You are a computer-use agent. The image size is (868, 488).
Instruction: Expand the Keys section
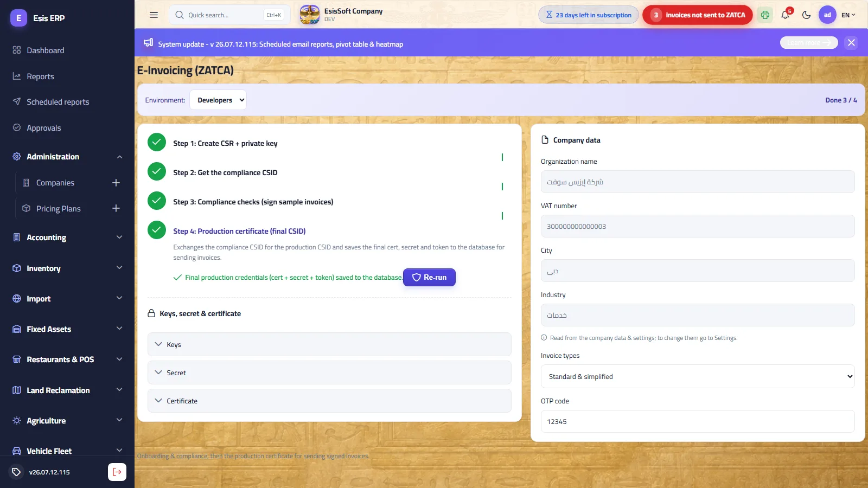pos(329,344)
